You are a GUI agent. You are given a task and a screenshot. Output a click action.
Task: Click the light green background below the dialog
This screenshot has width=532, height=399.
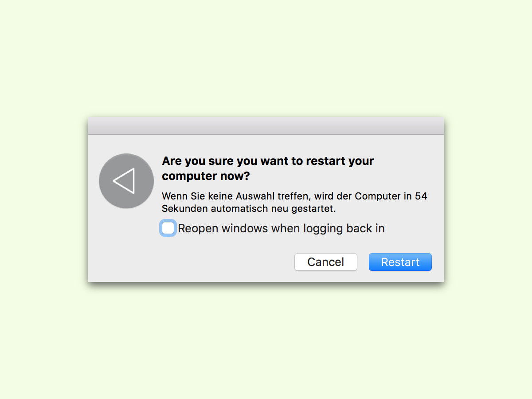point(266,341)
